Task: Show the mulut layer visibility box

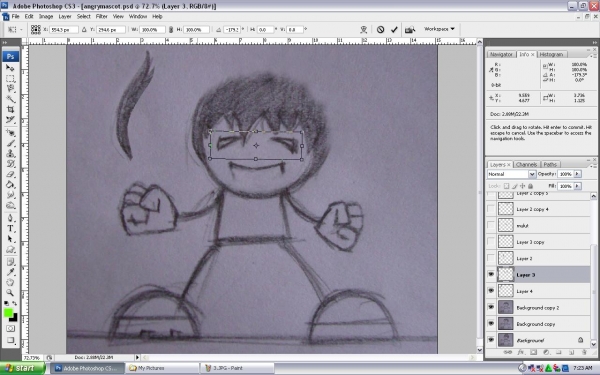Action: [491, 225]
